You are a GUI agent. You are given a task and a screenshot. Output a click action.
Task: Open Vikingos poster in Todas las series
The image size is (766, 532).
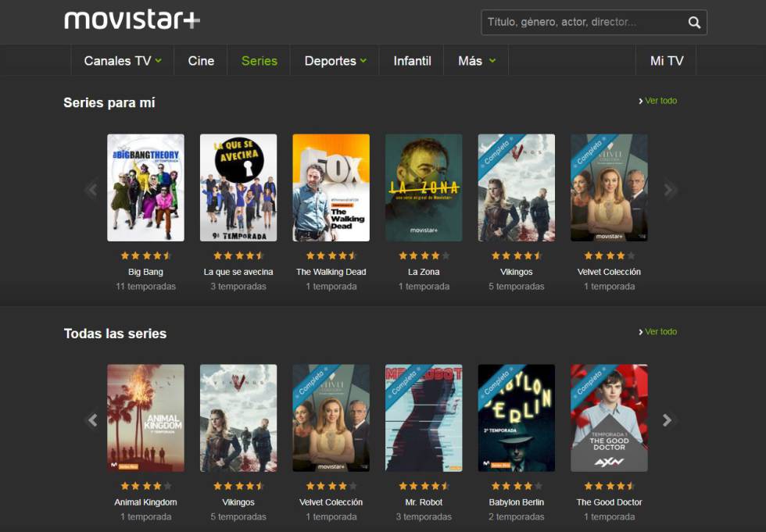point(238,418)
